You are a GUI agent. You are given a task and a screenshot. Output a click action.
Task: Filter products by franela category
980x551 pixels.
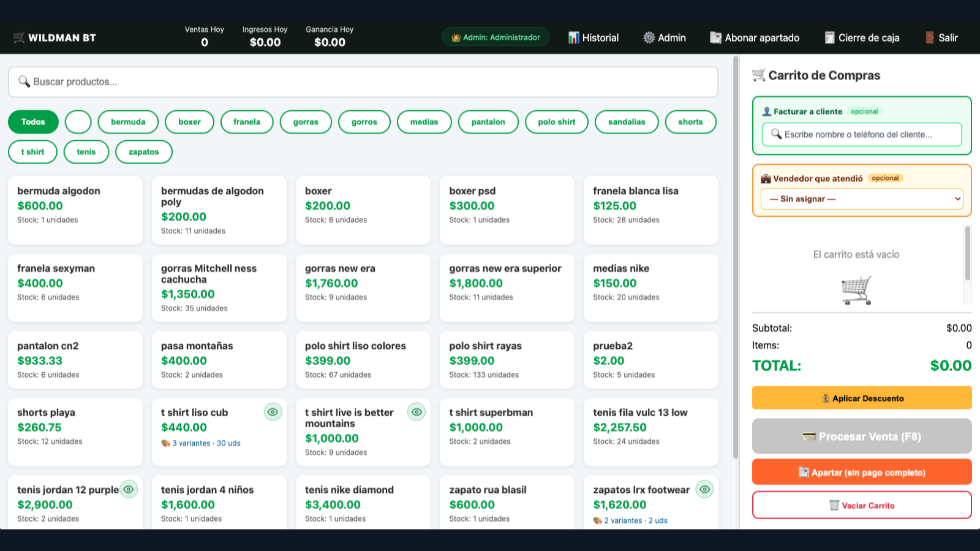click(x=247, y=122)
